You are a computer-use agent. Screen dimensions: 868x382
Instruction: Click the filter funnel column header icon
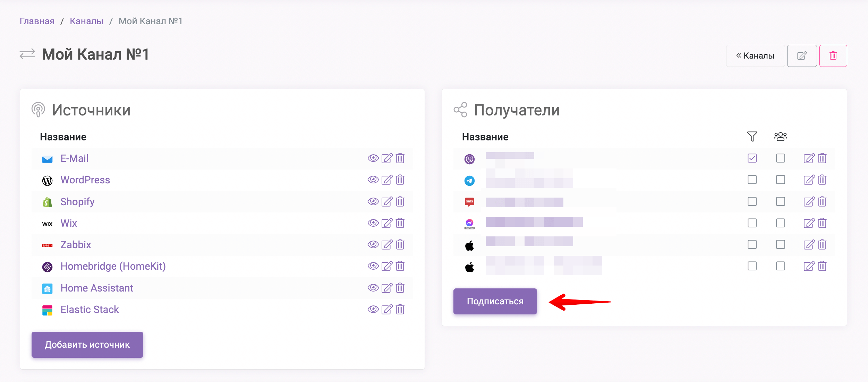click(x=752, y=137)
